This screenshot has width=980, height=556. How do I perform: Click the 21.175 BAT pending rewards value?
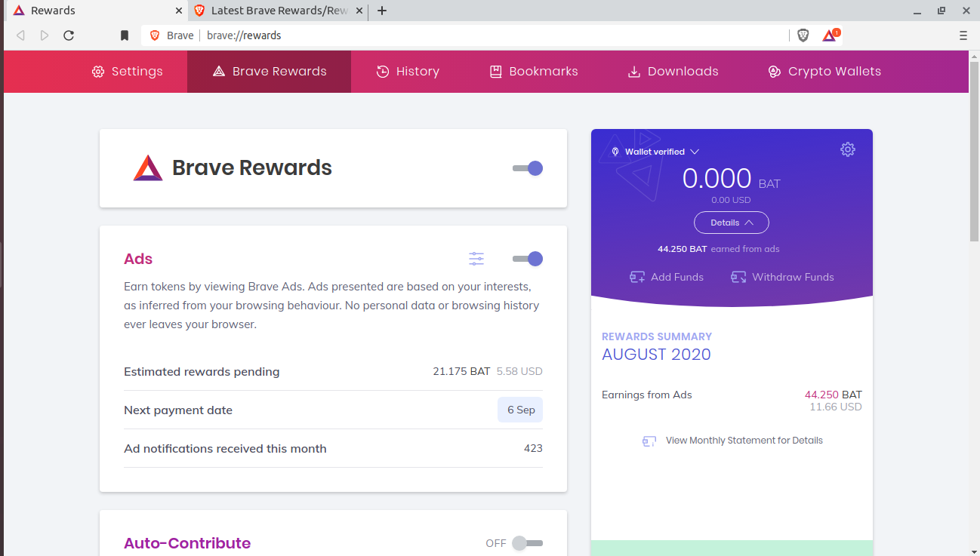461,371
